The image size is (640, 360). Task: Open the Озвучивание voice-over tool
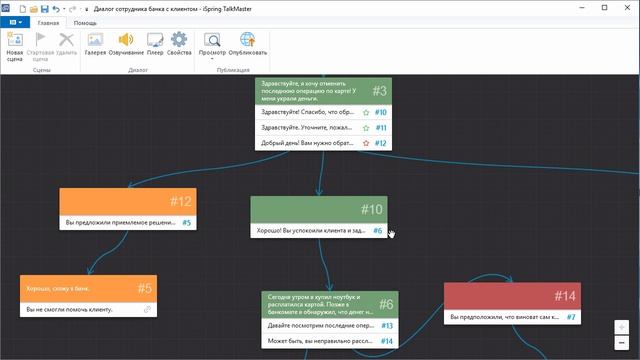coord(126,44)
